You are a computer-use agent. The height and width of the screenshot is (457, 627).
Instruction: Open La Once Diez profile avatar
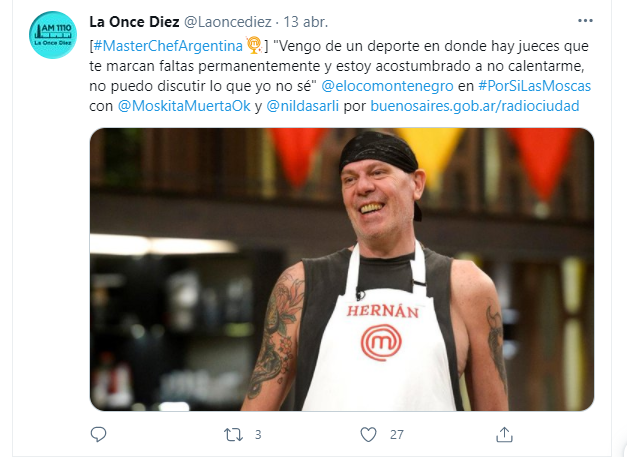tap(53, 35)
